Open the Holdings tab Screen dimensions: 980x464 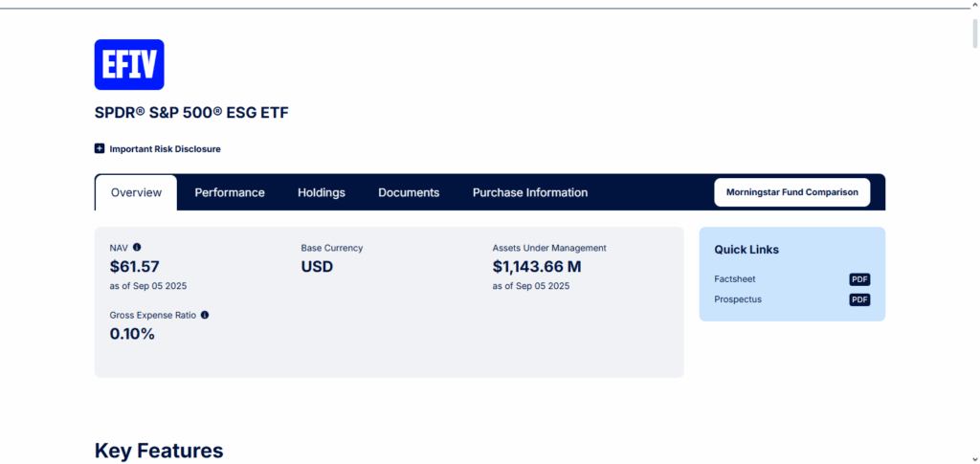coord(322,192)
